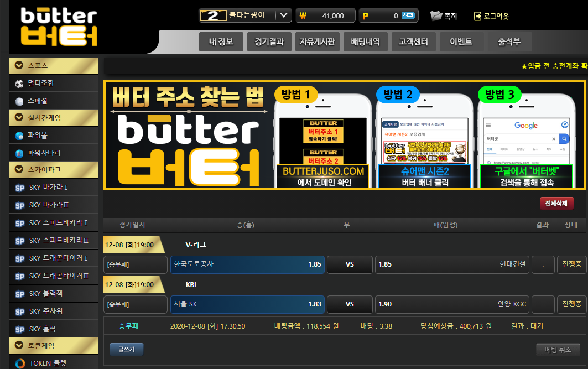Expand the 스카이파크 section header

tap(19, 169)
